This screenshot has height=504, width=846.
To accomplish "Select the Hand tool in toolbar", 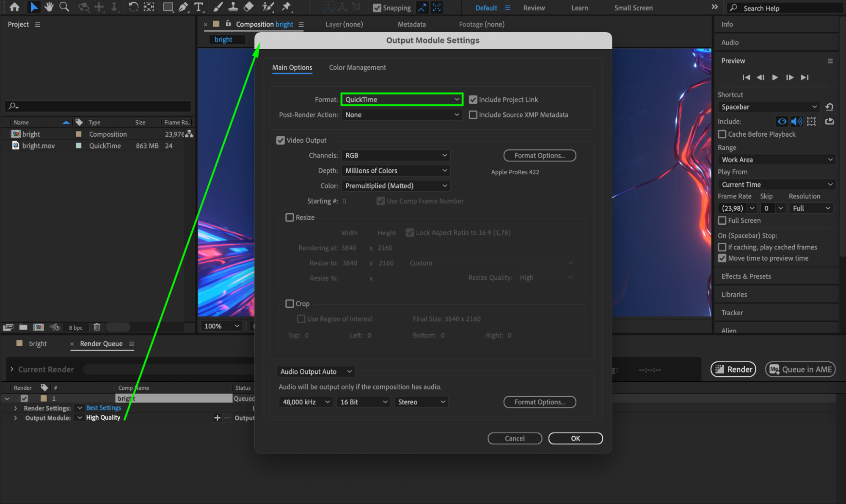I will coord(49,7).
